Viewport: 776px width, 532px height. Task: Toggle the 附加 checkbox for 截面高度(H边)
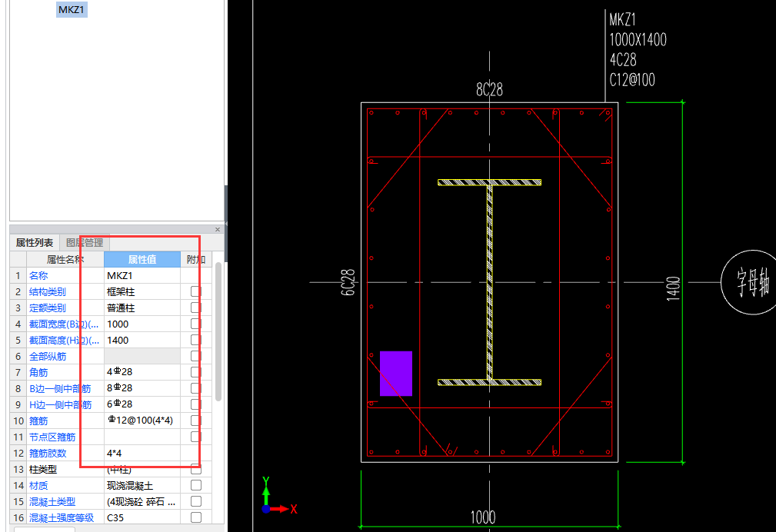(x=196, y=340)
